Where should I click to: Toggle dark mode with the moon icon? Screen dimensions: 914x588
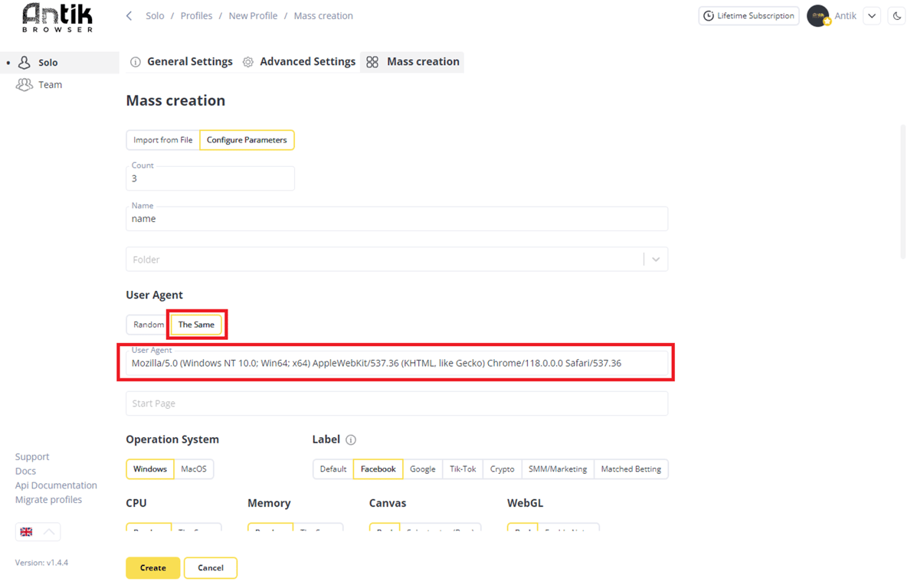coord(897,16)
